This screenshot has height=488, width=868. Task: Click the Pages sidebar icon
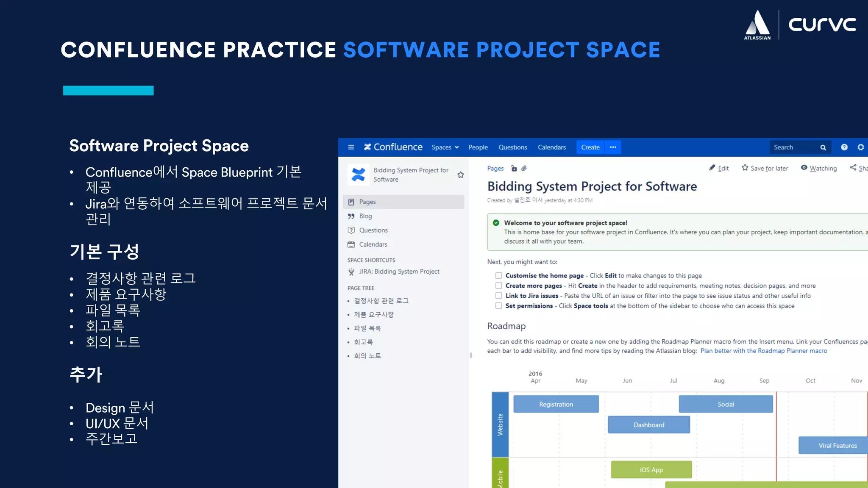(x=351, y=202)
